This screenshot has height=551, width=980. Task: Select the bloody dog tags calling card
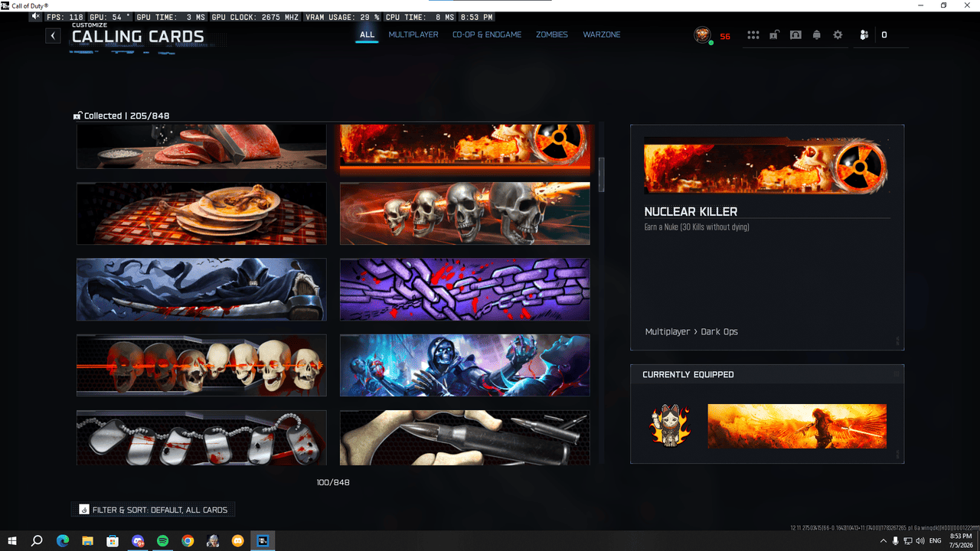click(201, 438)
